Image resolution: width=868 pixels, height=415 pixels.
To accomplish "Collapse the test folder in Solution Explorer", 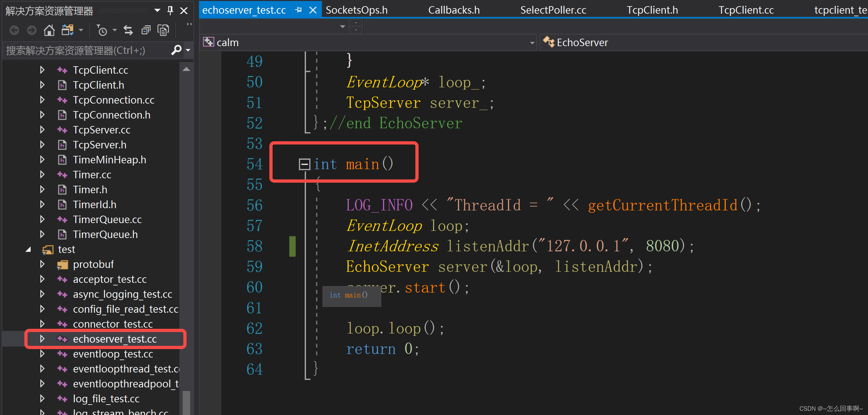I will 29,249.
